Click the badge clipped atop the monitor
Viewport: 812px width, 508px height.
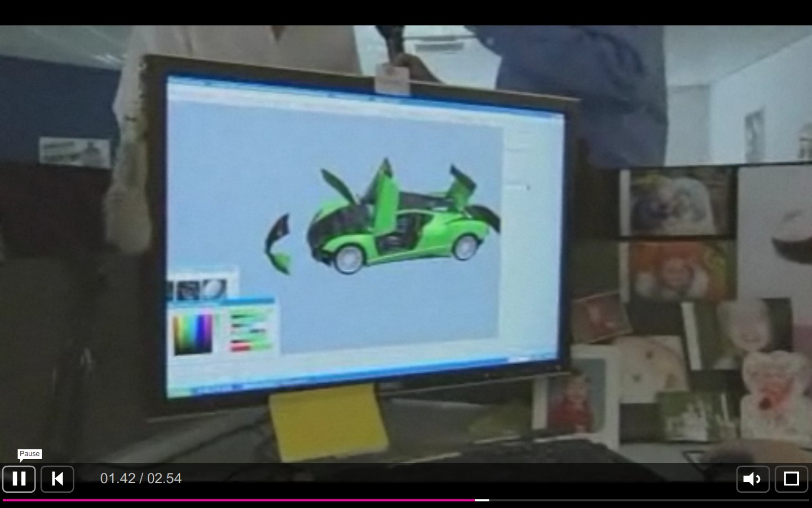392,79
